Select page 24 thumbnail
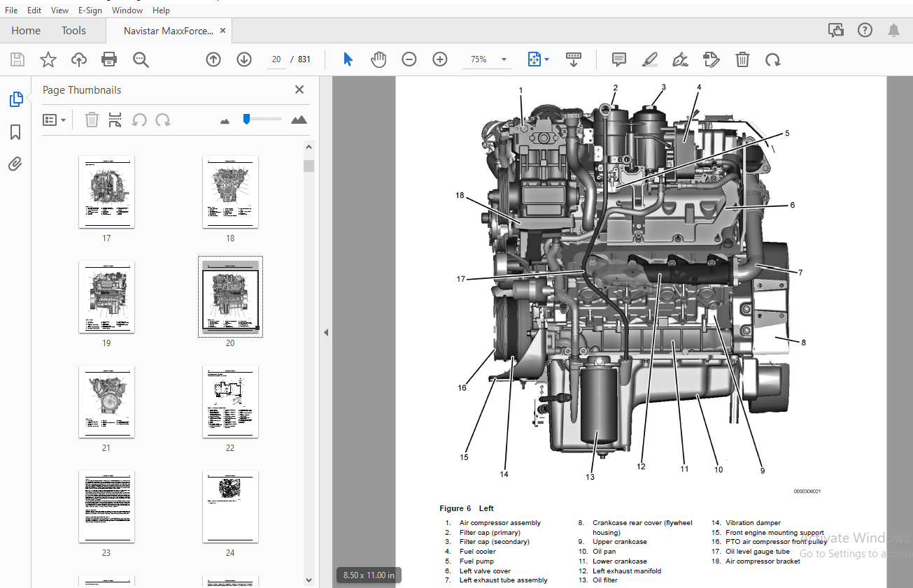The width and height of the screenshot is (913, 588). coord(230,506)
